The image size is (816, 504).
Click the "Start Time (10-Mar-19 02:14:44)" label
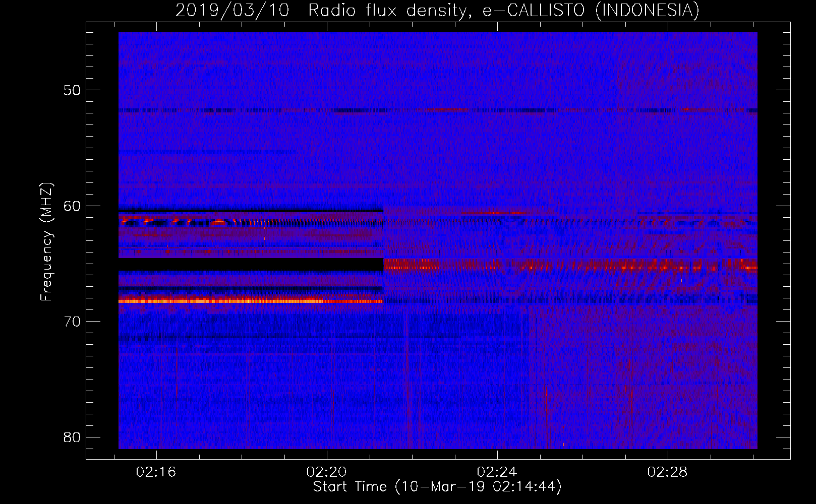(x=437, y=487)
